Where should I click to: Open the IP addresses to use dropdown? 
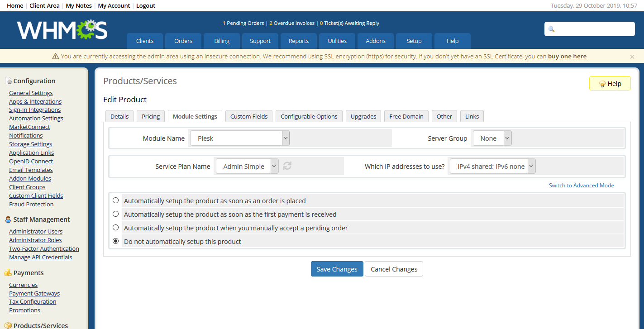click(x=493, y=166)
